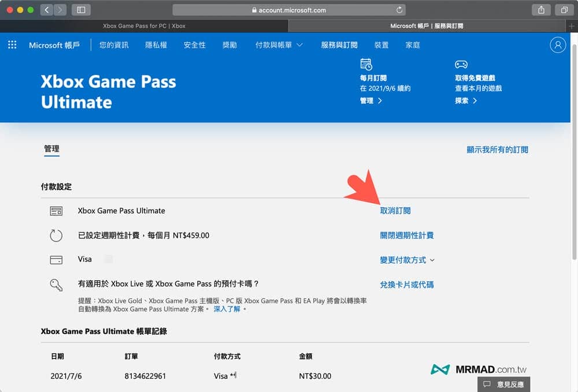
Task: Open the 意見反應 feedback button
Action: 503,384
